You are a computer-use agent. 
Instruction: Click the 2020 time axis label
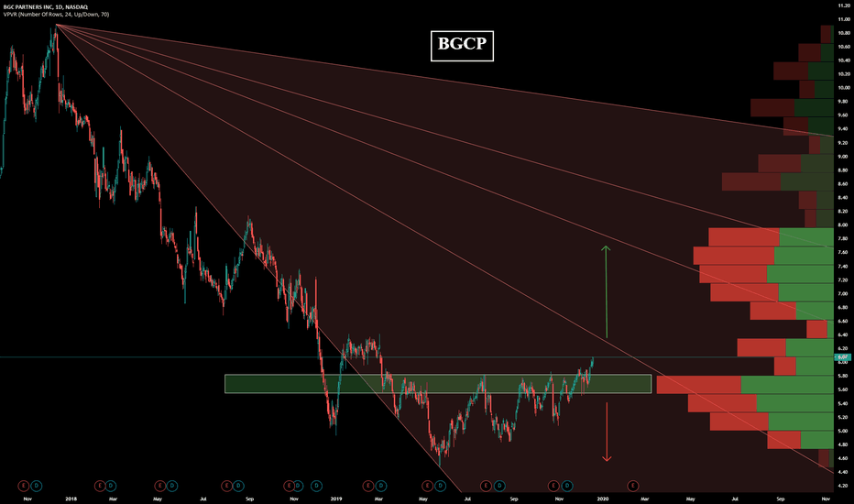[x=602, y=499]
